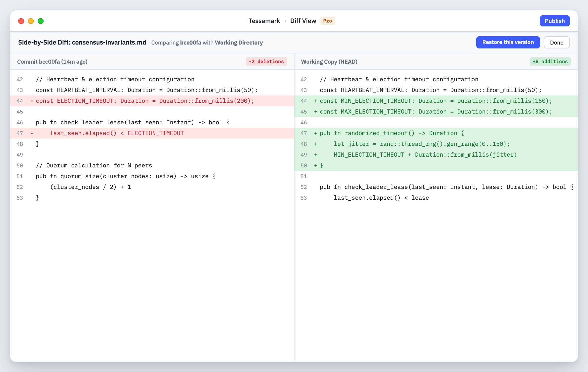Click line number 44 in the commit pane
The width and height of the screenshot is (588, 372).
pyautogui.click(x=20, y=101)
